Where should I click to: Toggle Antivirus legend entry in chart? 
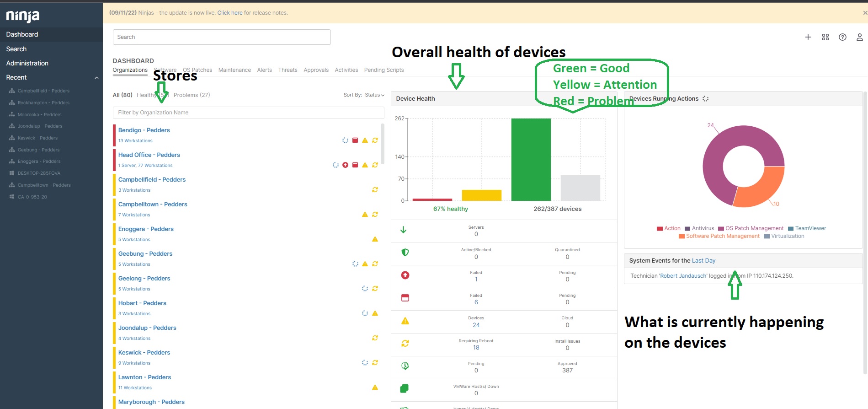699,228
